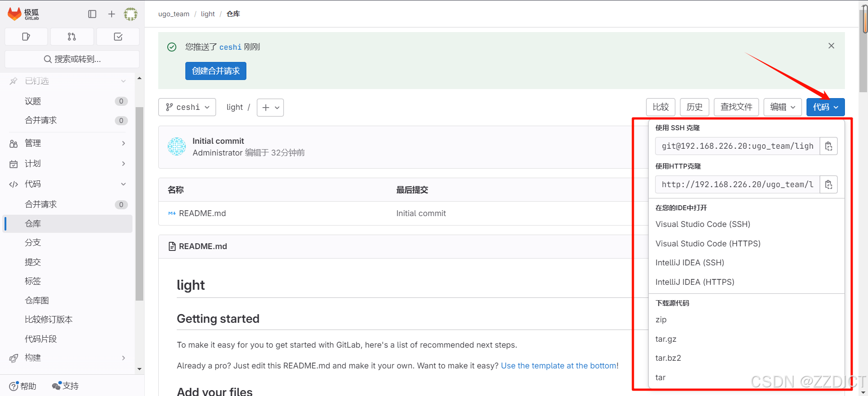Viewport: 868px width, 396px height.
Task: Click the ceshi branch link in banner
Action: pyautogui.click(x=231, y=47)
